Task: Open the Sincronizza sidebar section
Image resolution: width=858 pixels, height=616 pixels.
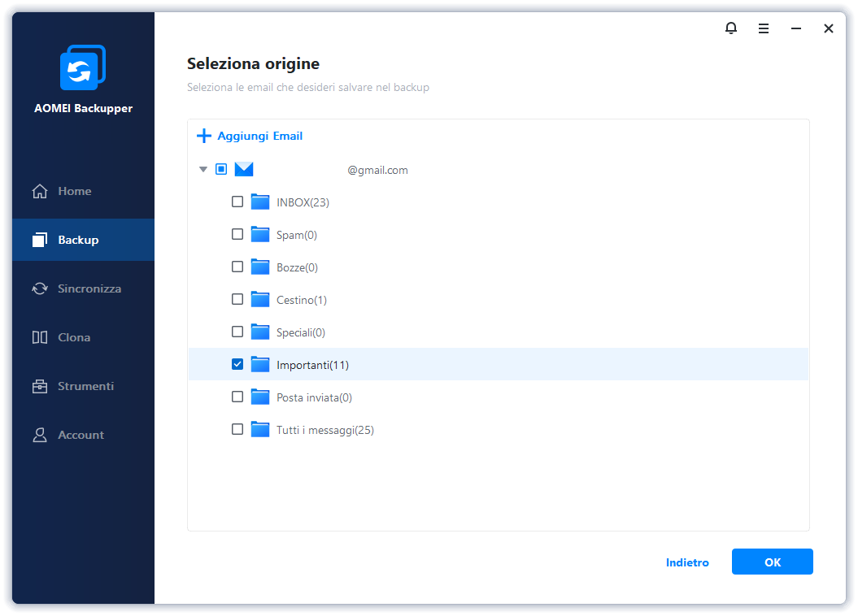Action: pos(89,288)
